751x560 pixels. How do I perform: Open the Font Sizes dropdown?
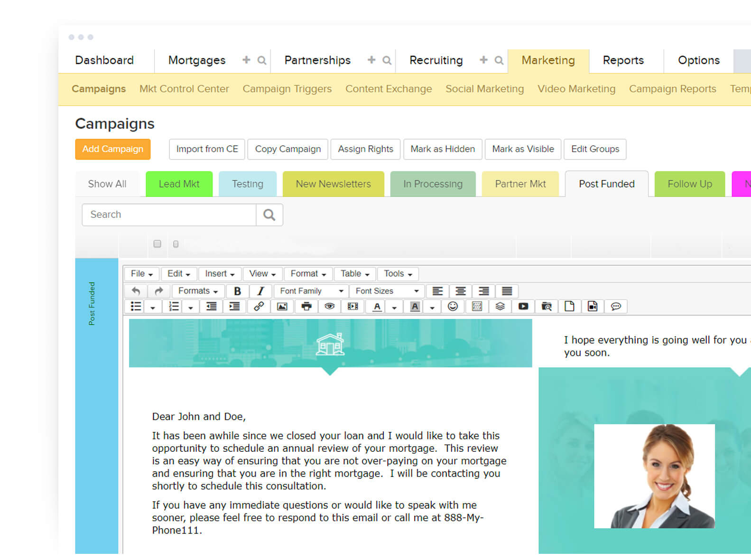(387, 291)
